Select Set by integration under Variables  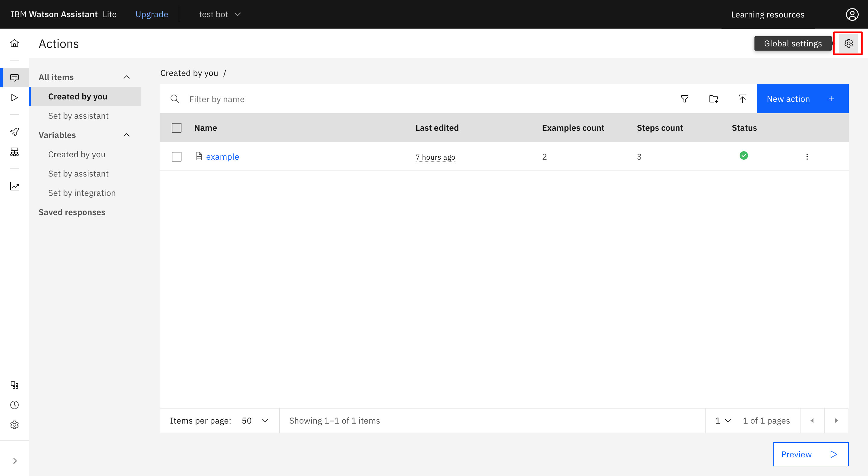82,193
